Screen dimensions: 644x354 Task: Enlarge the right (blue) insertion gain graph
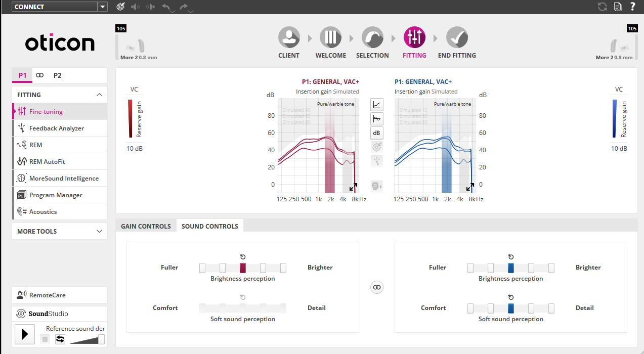pyautogui.click(x=470, y=188)
